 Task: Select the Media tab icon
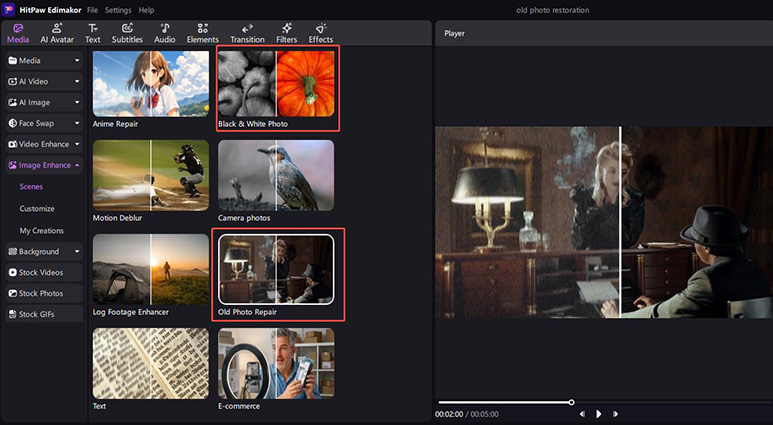[x=18, y=28]
